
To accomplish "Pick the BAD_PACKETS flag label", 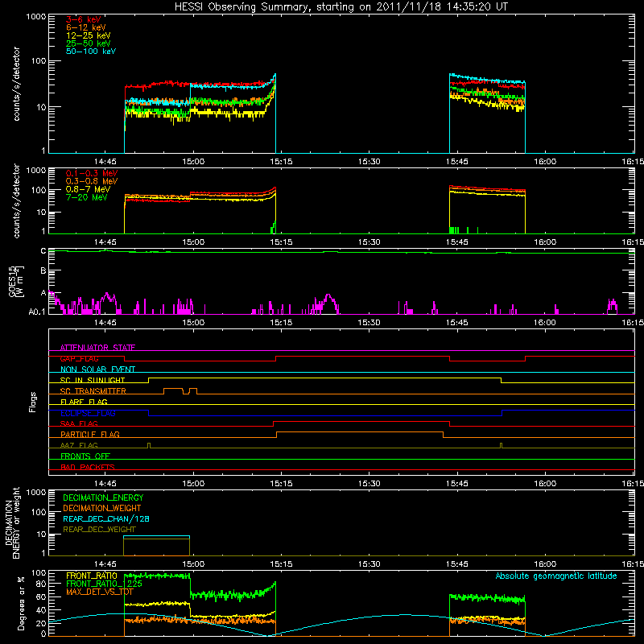I will (x=88, y=467).
